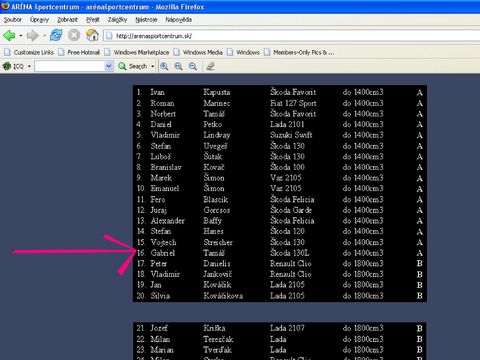Click the name Silvia in row 20

(160, 296)
